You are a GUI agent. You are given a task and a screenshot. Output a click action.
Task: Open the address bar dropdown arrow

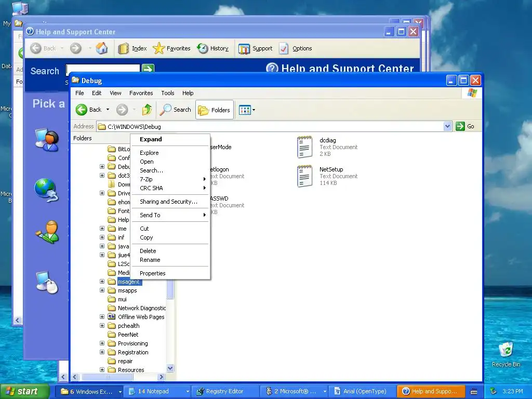click(447, 126)
